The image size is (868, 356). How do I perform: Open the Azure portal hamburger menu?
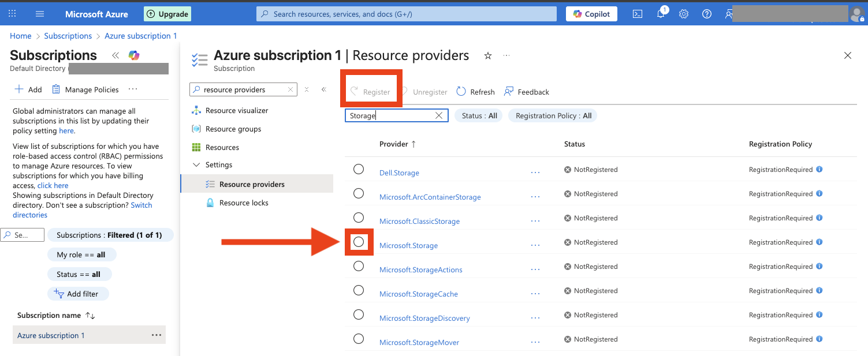click(x=40, y=14)
